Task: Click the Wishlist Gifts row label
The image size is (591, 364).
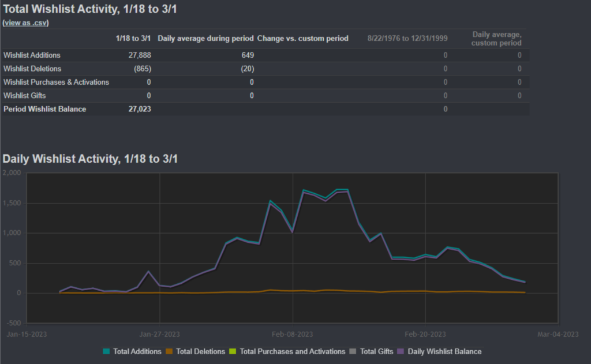Action: click(24, 95)
